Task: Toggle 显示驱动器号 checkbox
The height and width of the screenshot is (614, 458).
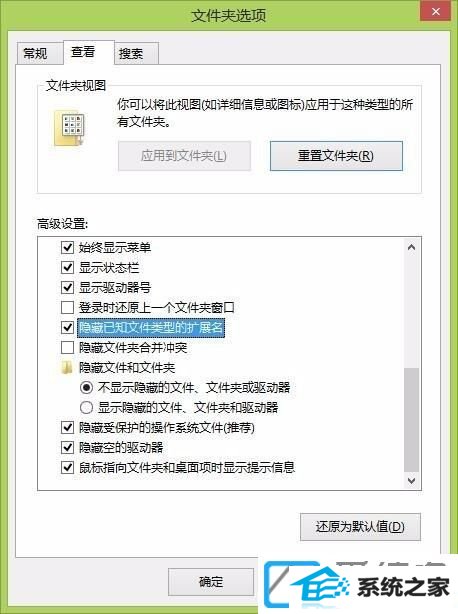Action: pyautogui.click(x=67, y=287)
